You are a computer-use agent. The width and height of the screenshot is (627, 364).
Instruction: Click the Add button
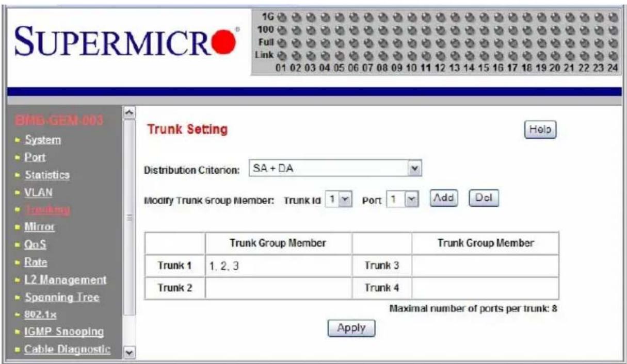444,198
